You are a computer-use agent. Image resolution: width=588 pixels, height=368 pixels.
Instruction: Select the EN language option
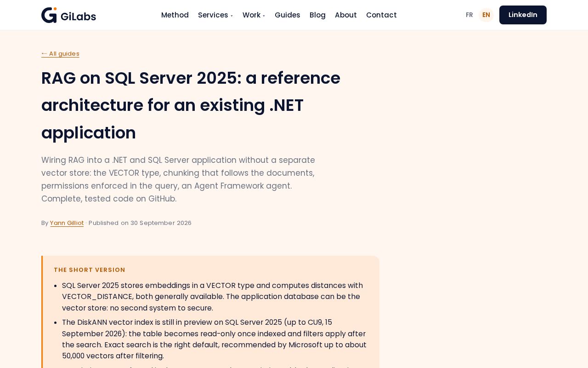pyautogui.click(x=486, y=15)
